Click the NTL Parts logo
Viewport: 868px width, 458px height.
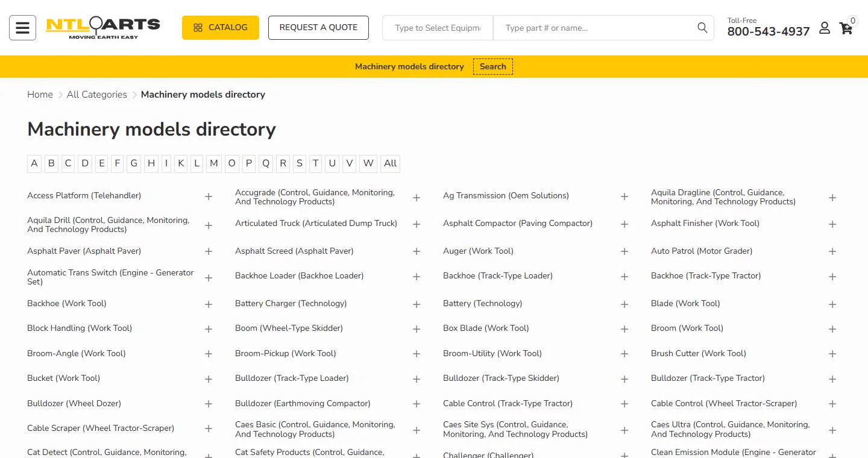coord(103,28)
